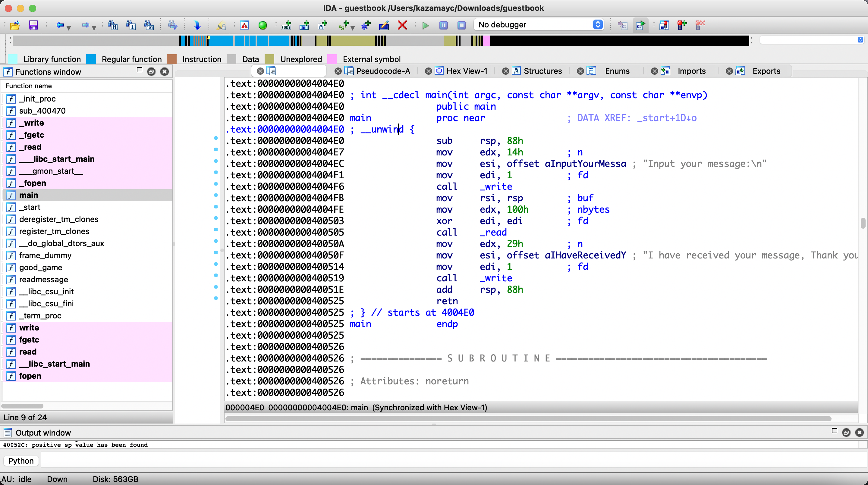Image resolution: width=868 pixels, height=485 pixels.
Task: Click the add breakpoint red plus icon
Action: click(682, 25)
